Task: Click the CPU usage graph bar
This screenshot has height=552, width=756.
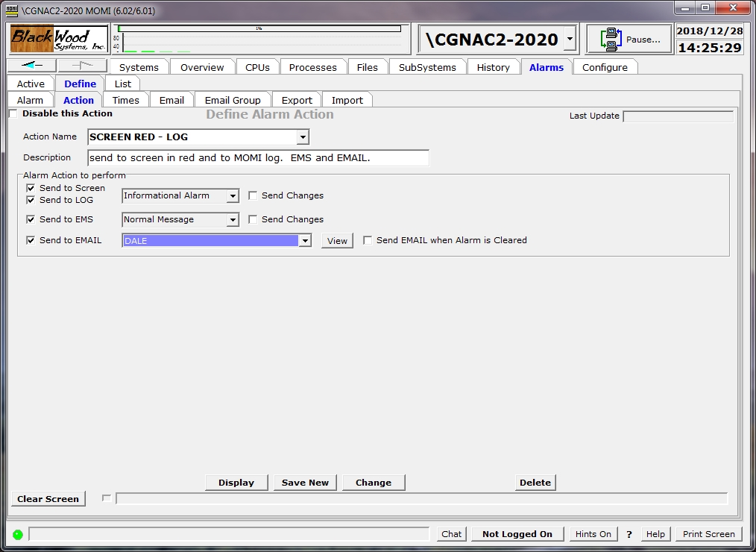Action: (x=259, y=29)
